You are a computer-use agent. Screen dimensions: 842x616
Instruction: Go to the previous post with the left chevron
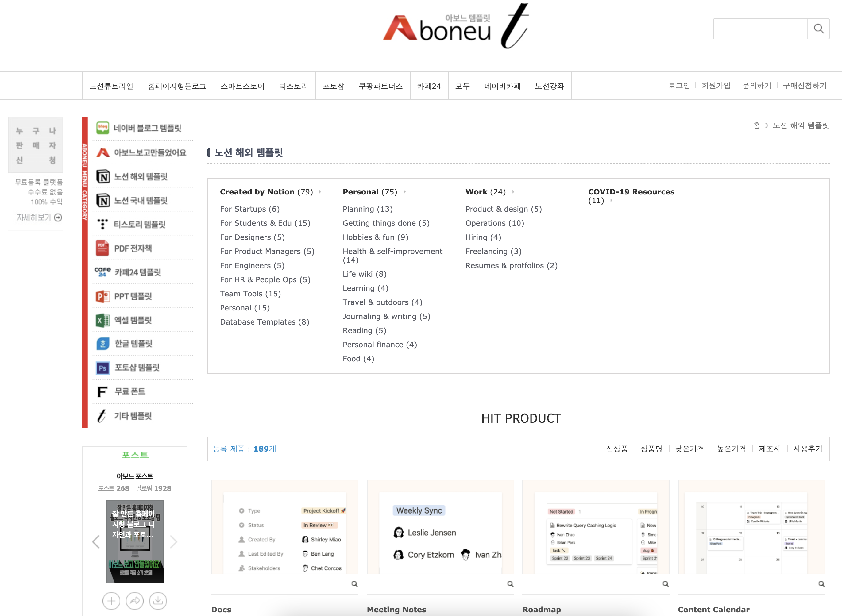[96, 541]
